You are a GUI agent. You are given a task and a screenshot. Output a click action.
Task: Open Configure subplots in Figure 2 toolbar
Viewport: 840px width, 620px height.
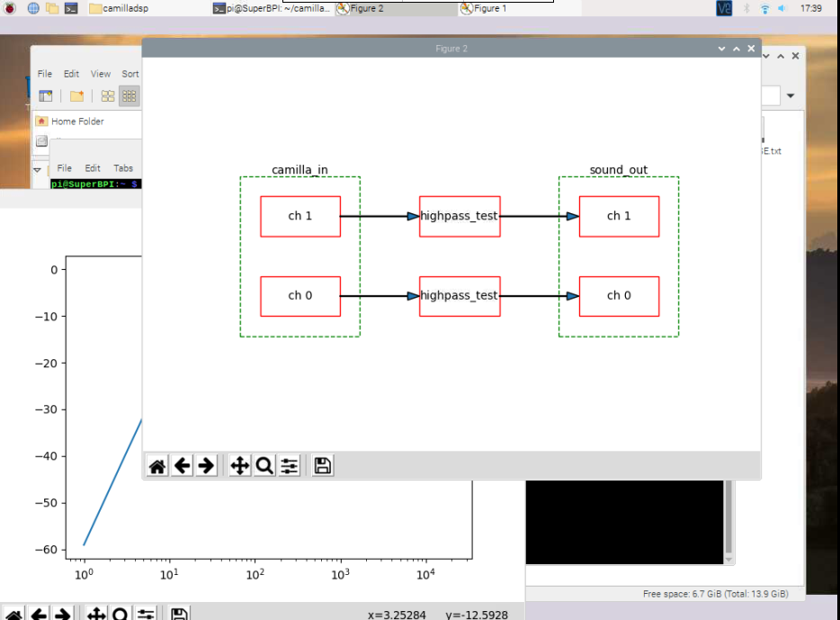[290, 465]
